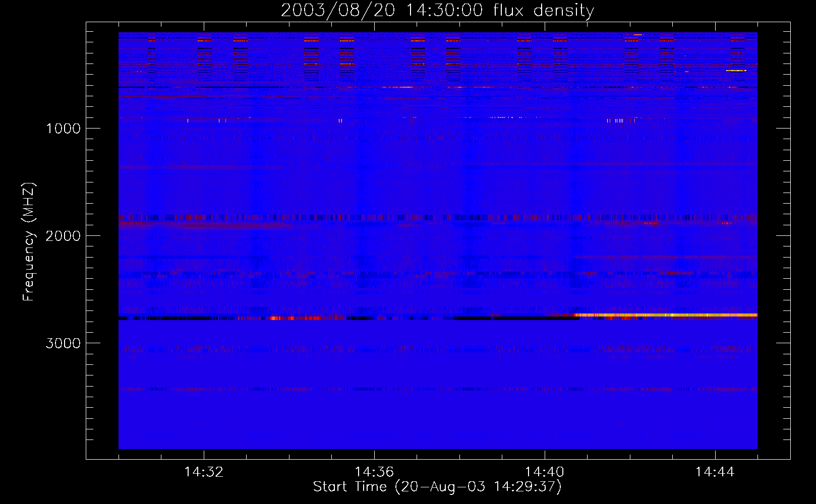Select the 'Frequency (MHZ)' y-axis label
This screenshot has height=504, width=816.
tap(29, 242)
